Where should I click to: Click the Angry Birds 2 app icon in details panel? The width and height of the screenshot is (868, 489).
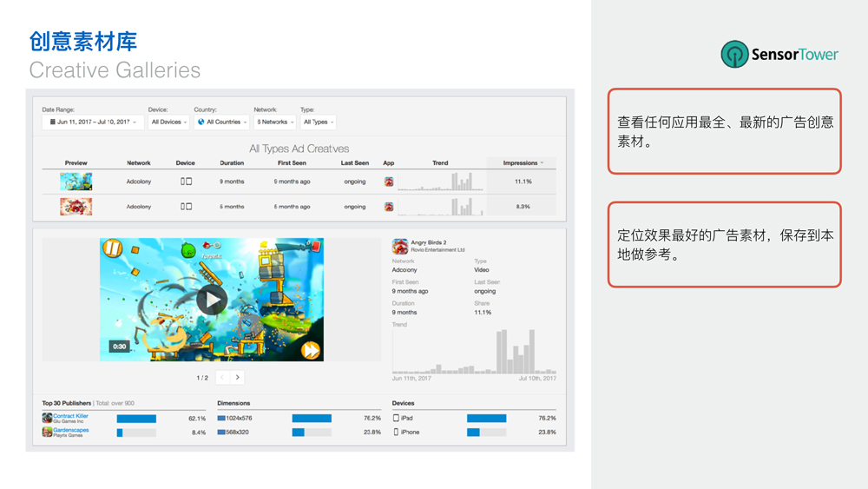coord(400,247)
